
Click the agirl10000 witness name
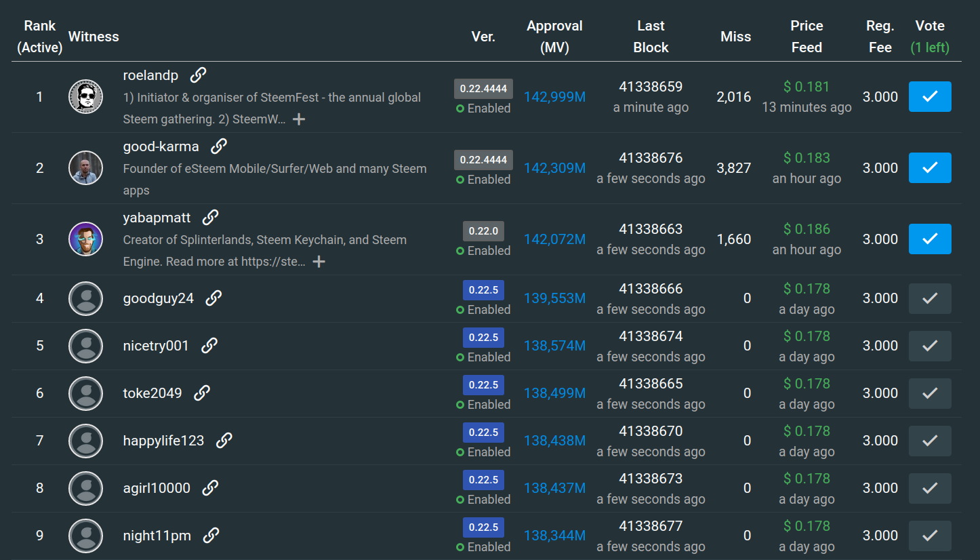pos(157,488)
